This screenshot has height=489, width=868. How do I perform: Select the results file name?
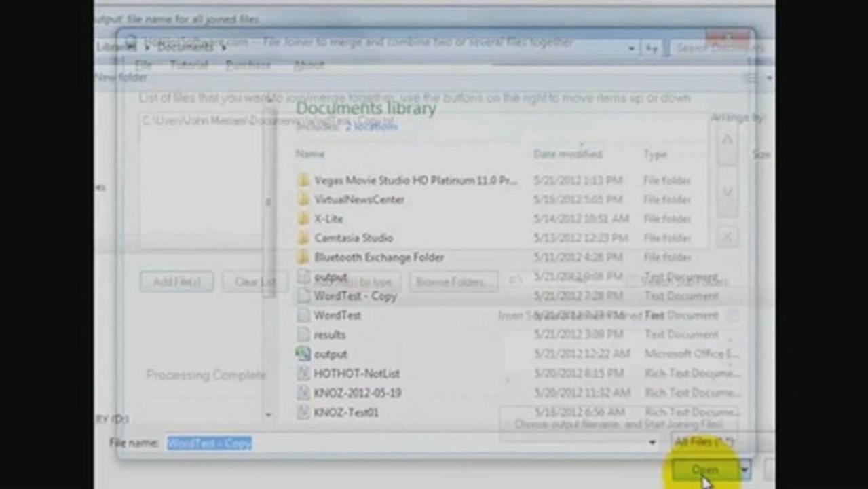(x=329, y=335)
